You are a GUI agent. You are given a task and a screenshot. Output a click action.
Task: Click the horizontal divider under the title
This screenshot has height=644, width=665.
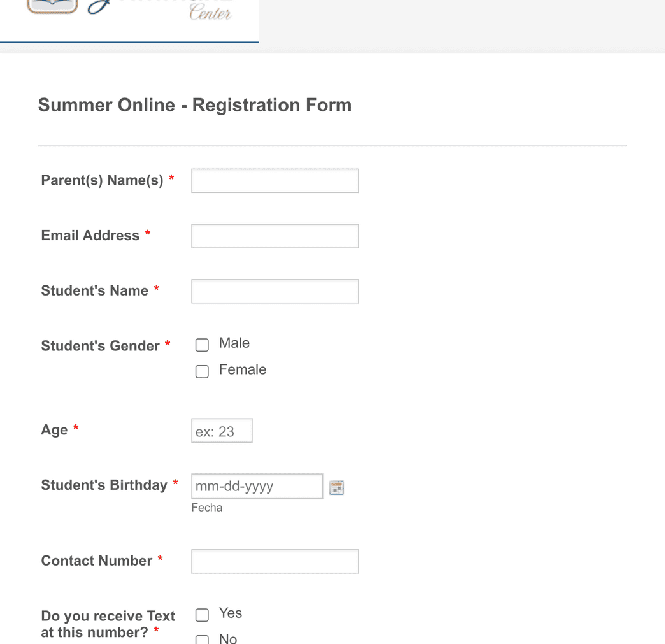click(332, 145)
